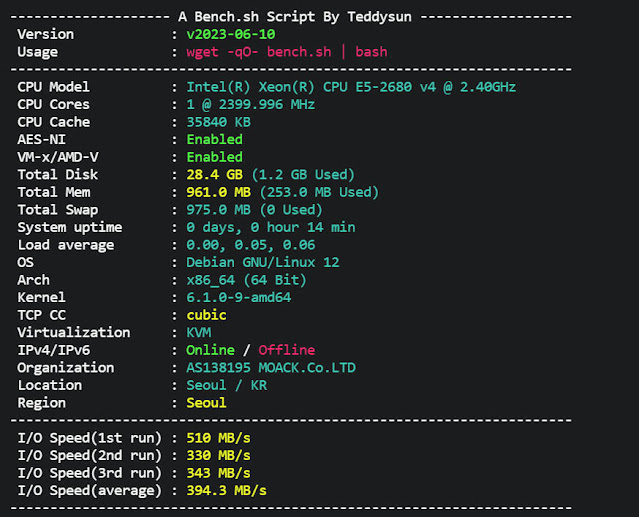Viewport: 639px width, 517px height.
Task: Click the I/O Speed(average) label
Action: pos(89,491)
